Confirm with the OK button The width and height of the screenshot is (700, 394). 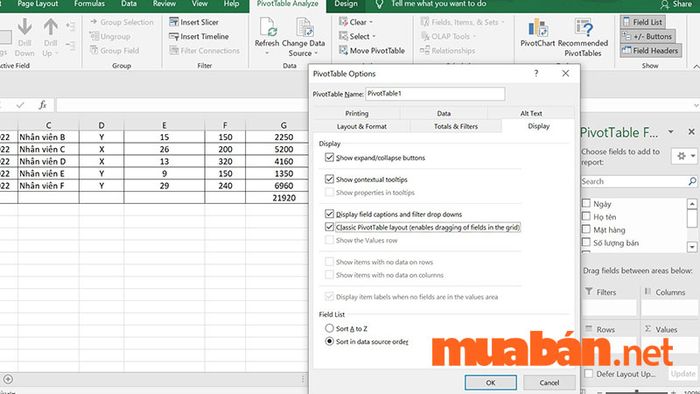(x=491, y=382)
